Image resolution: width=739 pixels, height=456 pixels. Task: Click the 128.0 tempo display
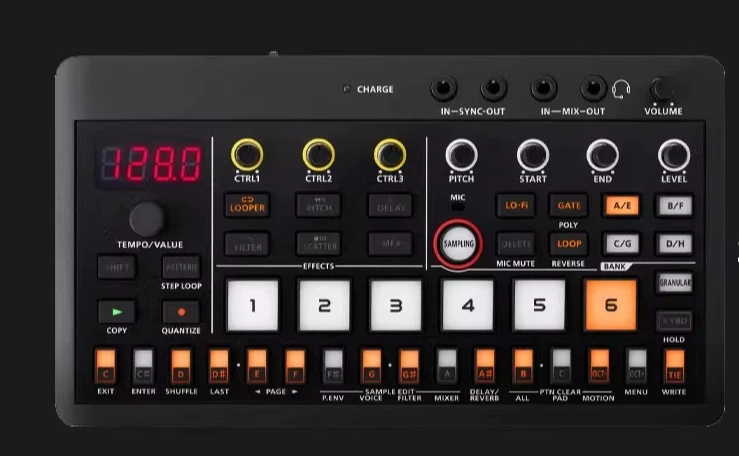[x=151, y=164]
